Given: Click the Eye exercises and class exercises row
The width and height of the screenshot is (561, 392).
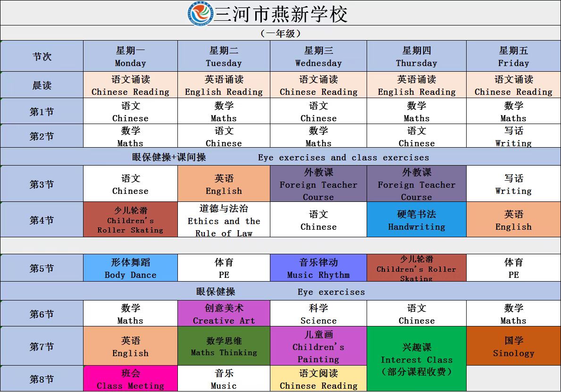Looking at the screenshot, I should [280, 157].
